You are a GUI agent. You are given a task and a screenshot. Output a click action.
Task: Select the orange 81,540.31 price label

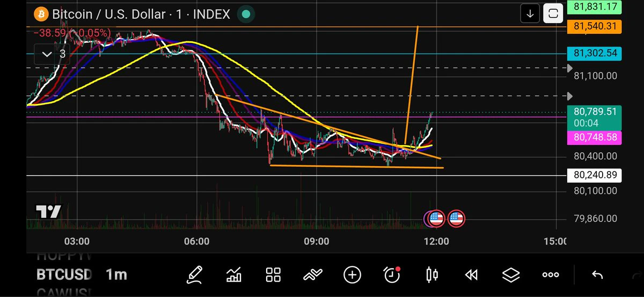594,26
